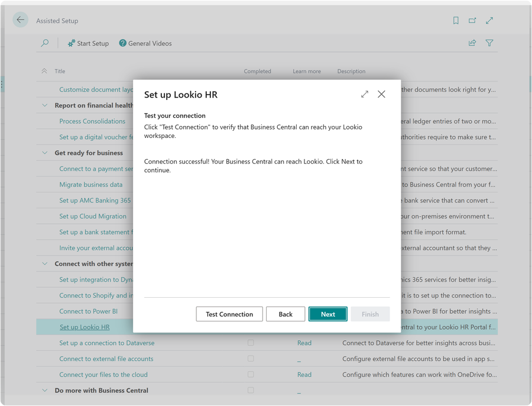Click Next to continue the wizard

(x=328, y=314)
